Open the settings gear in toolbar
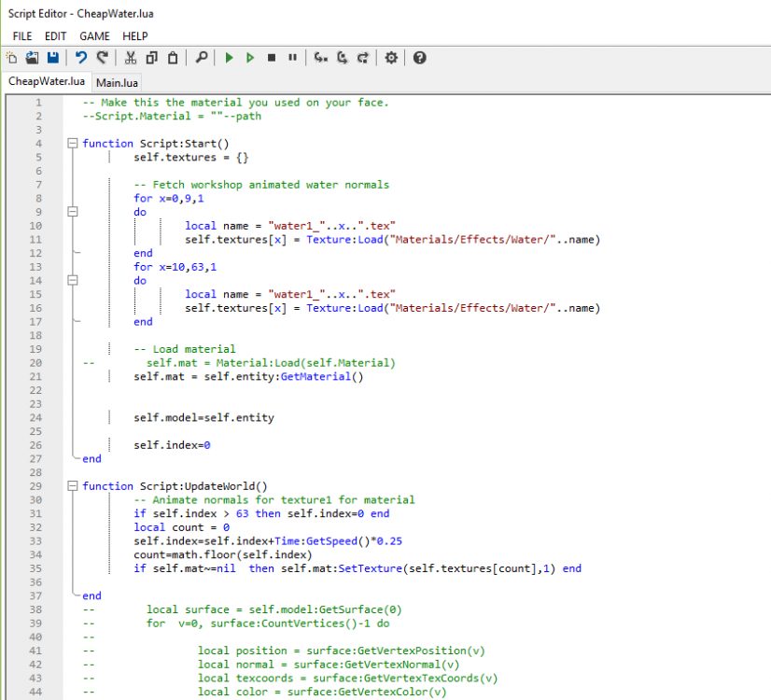The width and height of the screenshot is (771, 700). [x=391, y=58]
